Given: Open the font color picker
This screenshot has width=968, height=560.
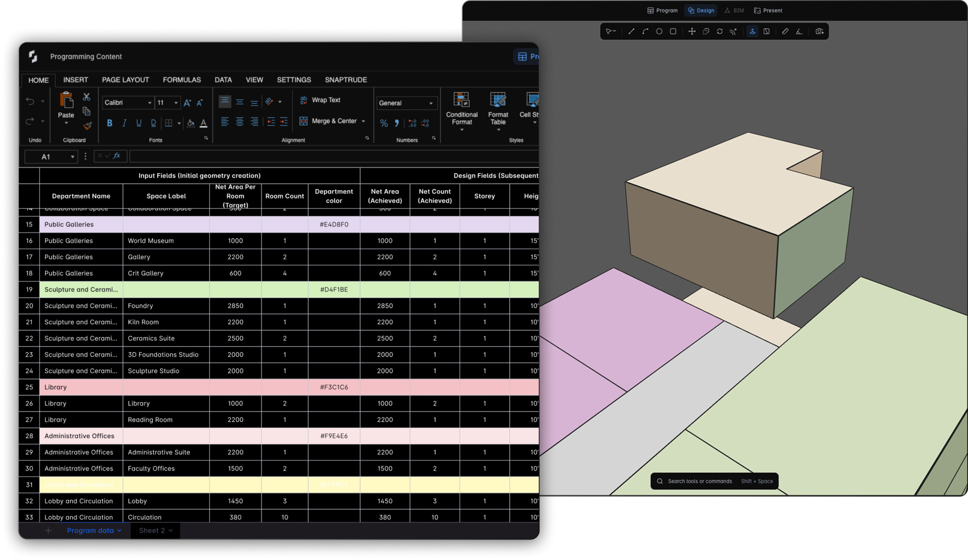Looking at the screenshot, I should click(x=204, y=123).
